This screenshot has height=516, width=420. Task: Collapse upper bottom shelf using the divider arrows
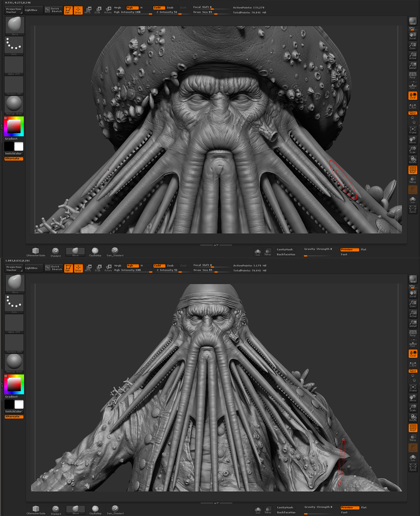[216, 245]
